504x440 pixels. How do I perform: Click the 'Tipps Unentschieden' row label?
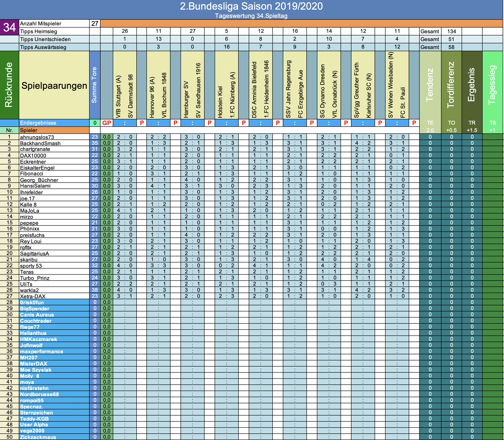click(x=54, y=39)
